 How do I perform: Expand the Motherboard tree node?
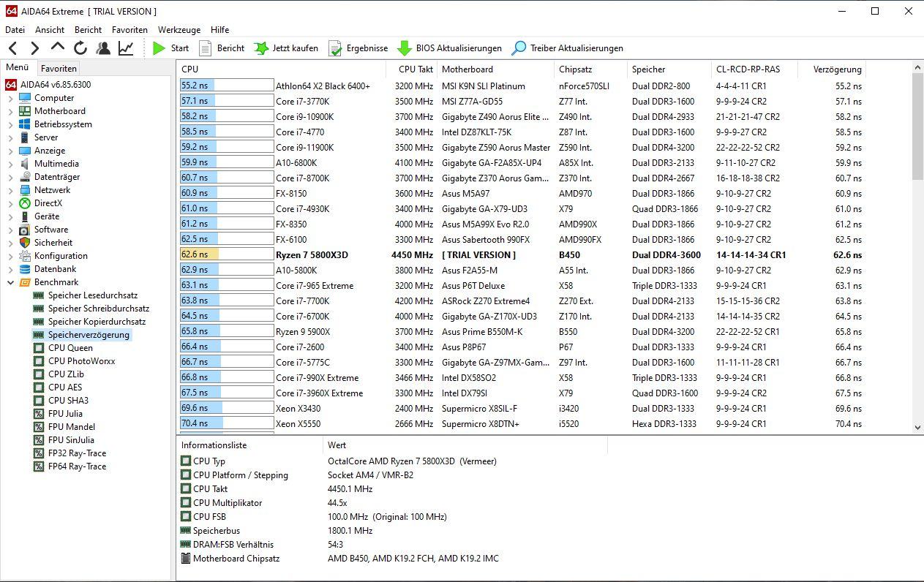10,111
